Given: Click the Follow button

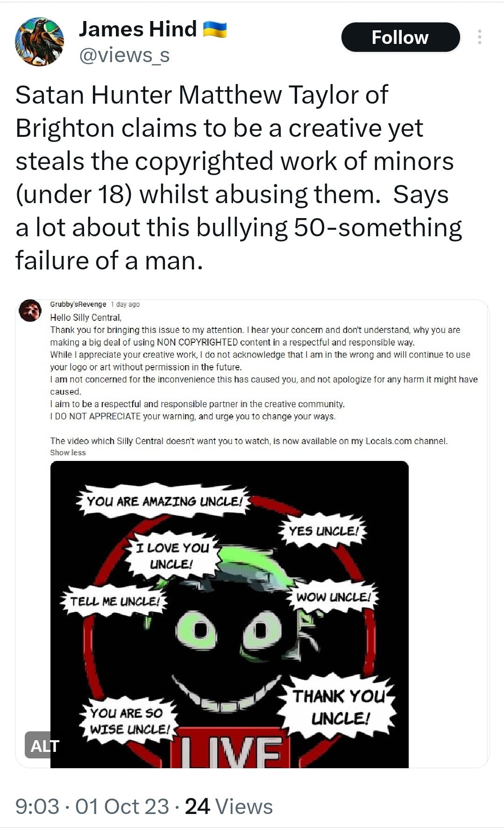Looking at the screenshot, I should (400, 37).
